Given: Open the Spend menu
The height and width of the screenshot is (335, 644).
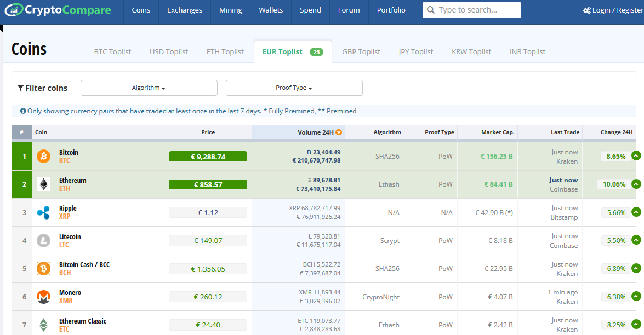Looking at the screenshot, I should tap(311, 10).
